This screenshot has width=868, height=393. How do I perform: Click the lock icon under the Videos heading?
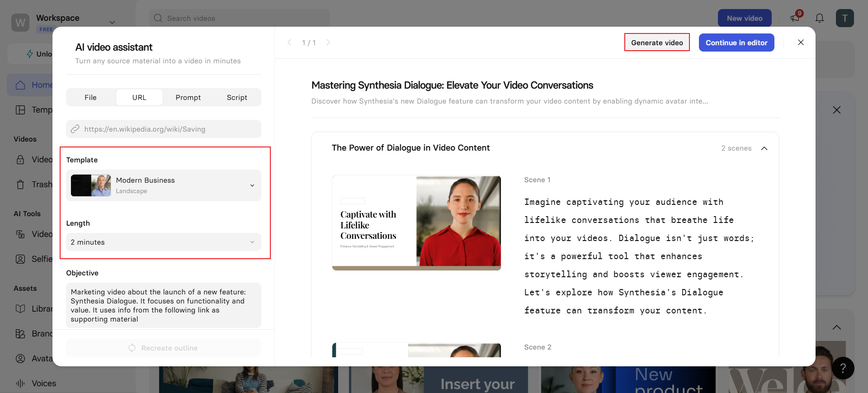20,160
